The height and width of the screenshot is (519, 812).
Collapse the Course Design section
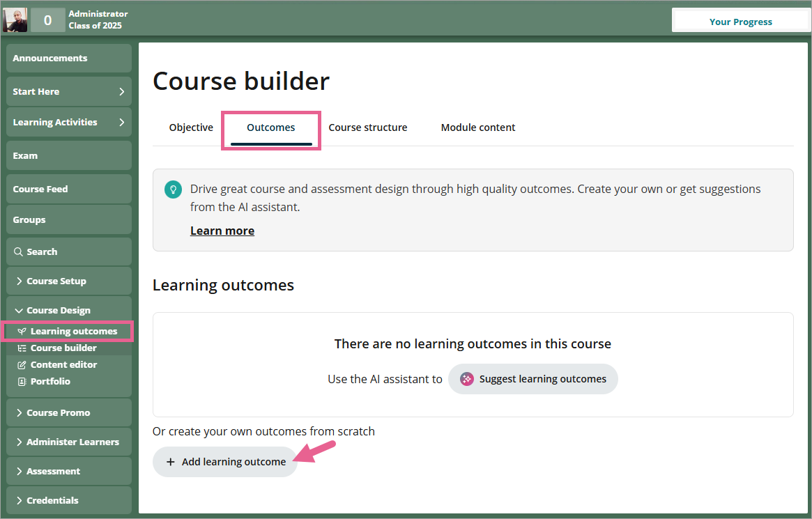(x=69, y=310)
